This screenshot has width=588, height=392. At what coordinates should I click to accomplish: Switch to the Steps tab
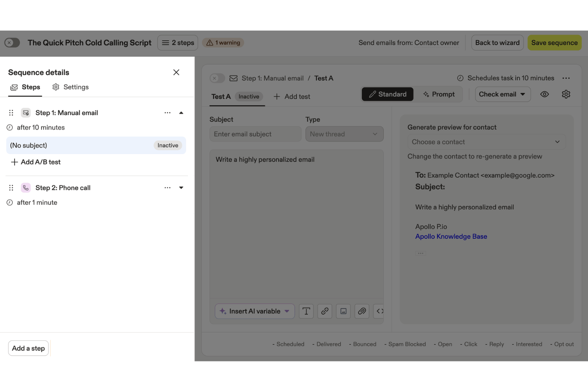[x=25, y=87]
